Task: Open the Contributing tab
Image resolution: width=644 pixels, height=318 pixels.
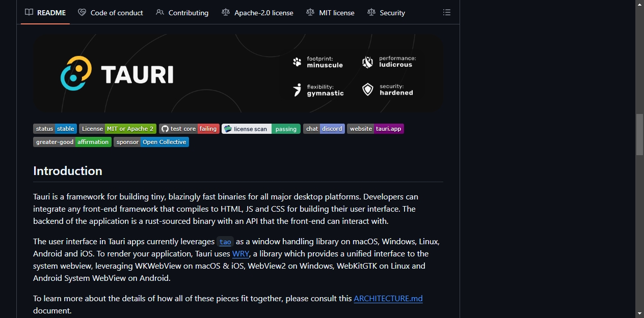Action: [182, 12]
